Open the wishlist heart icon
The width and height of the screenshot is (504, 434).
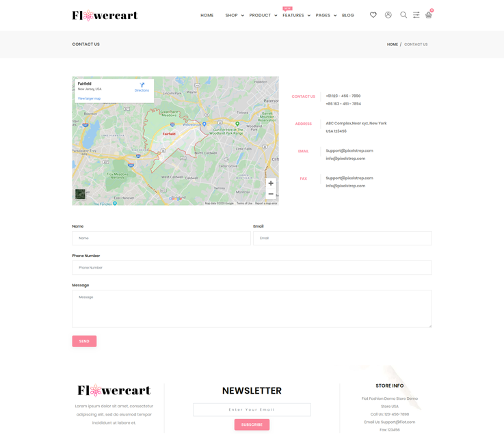[x=373, y=15]
